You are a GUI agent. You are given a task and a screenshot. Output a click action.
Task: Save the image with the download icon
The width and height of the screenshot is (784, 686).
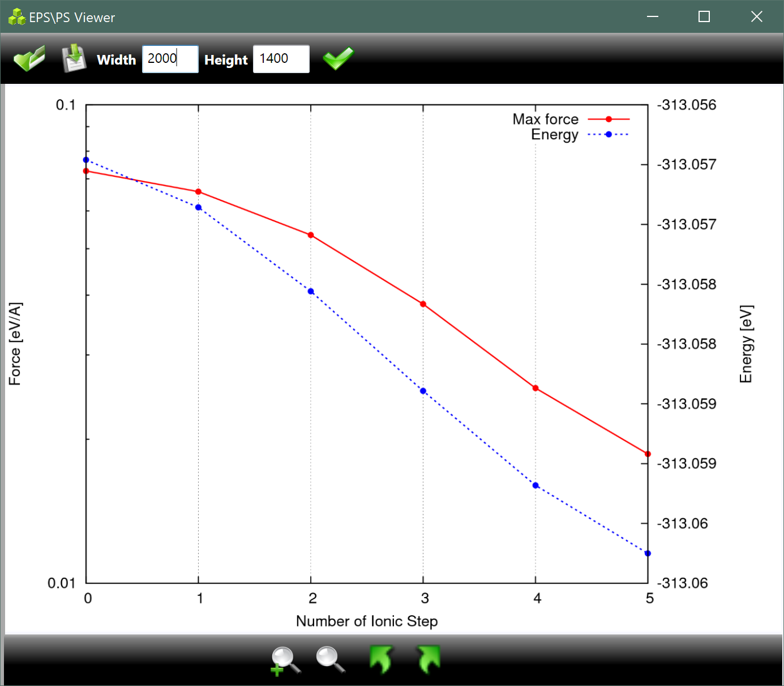(x=74, y=58)
